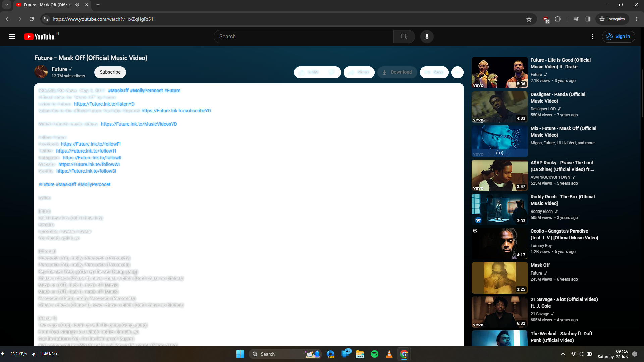Screen dimensions: 644x362
Task: Click the search magnifier icon
Action: tap(404, 36)
